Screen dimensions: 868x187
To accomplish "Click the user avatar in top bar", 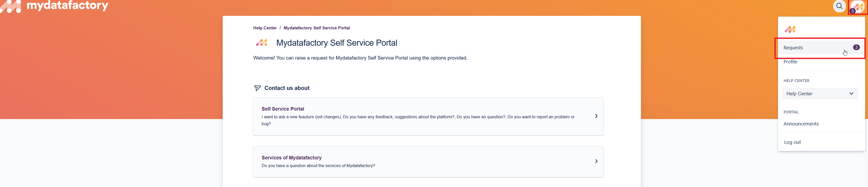I will pyautogui.click(x=857, y=6).
